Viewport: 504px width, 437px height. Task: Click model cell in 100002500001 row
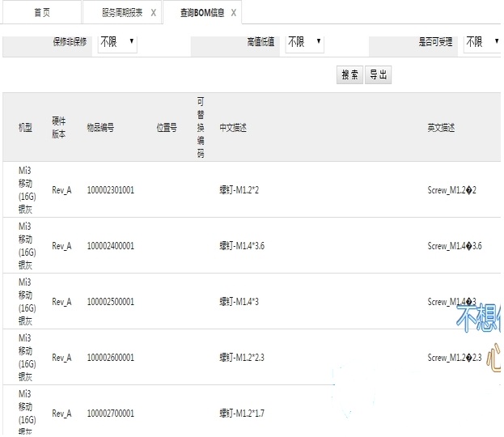(x=27, y=301)
